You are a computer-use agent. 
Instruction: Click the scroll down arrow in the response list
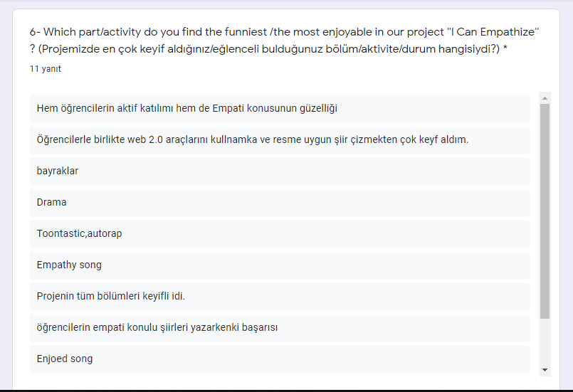pos(545,370)
